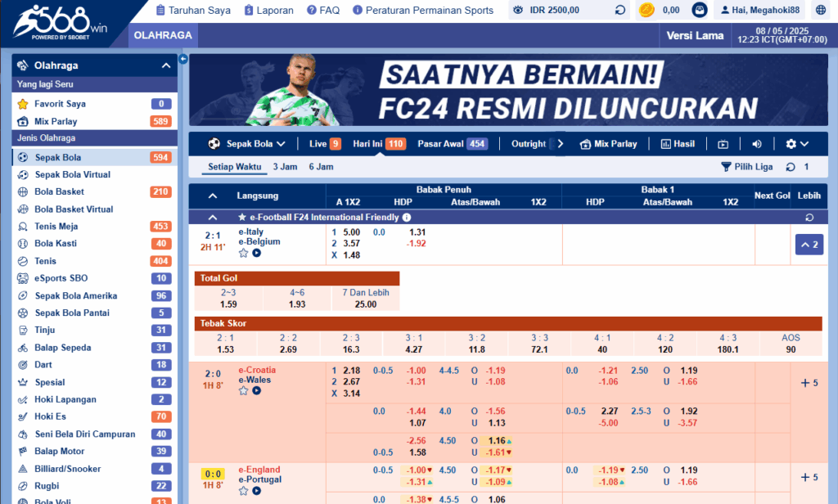Select the 3 Jam time filter
Viewport: 838px width, 504px height.
(285, 167)
